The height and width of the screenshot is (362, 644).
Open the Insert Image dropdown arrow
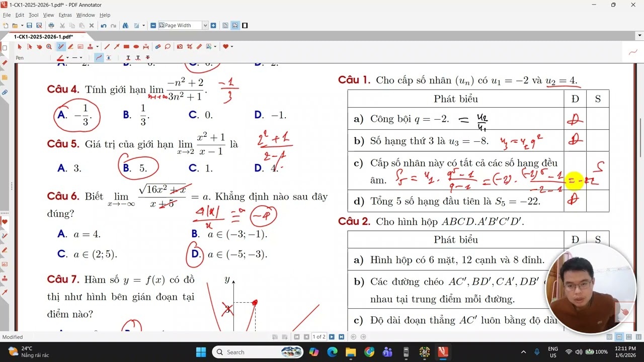tap(215, 46)
